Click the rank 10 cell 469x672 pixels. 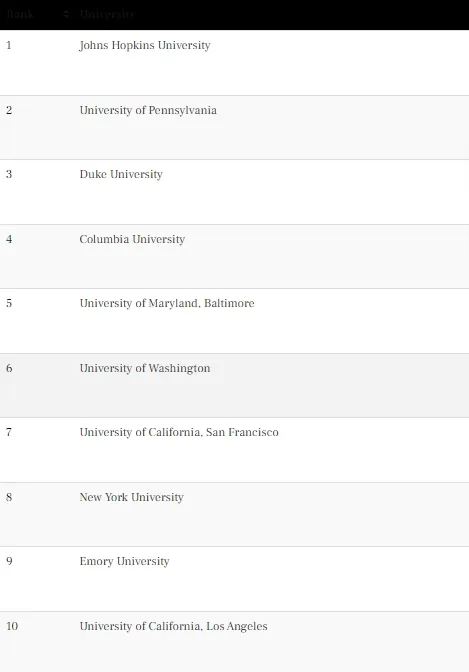point(12,626)
